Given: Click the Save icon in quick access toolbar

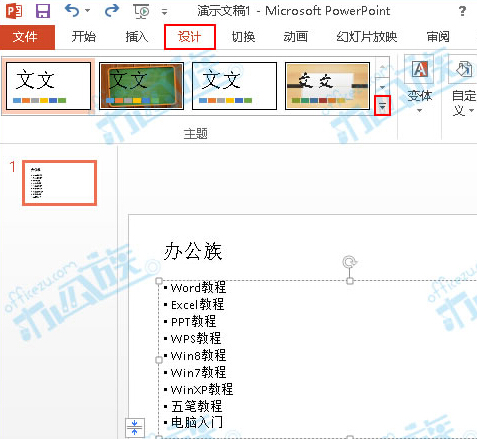Looking at the screenshot, I should tap(43, 11).
